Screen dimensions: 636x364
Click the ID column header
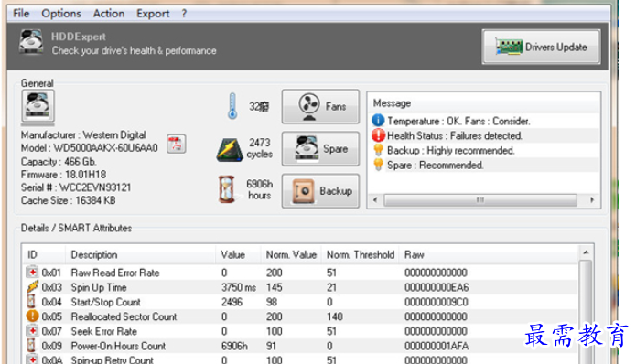[x=44, y=254]
